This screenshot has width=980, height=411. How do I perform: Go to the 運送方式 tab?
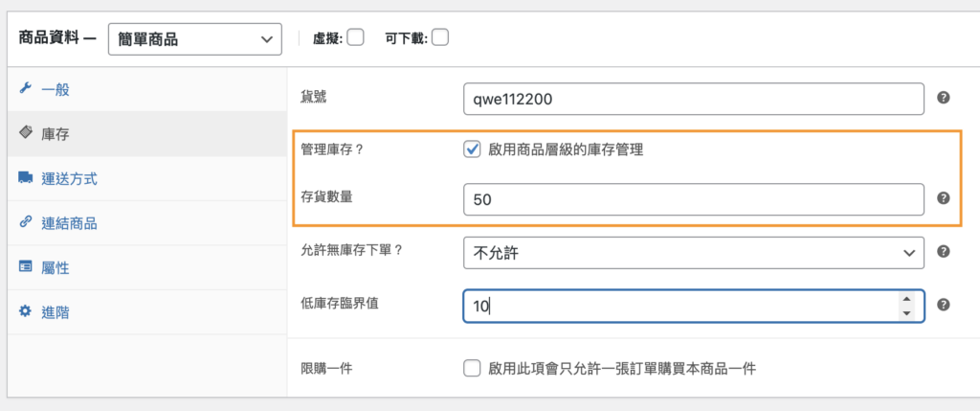coord(146,178)
